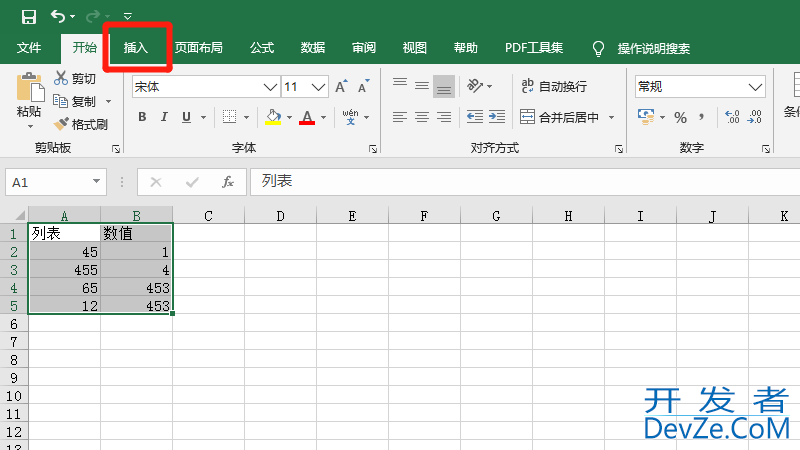
Task: Expand the Merge & Center dropdown arrow
Action: click(x=611, y=117)
